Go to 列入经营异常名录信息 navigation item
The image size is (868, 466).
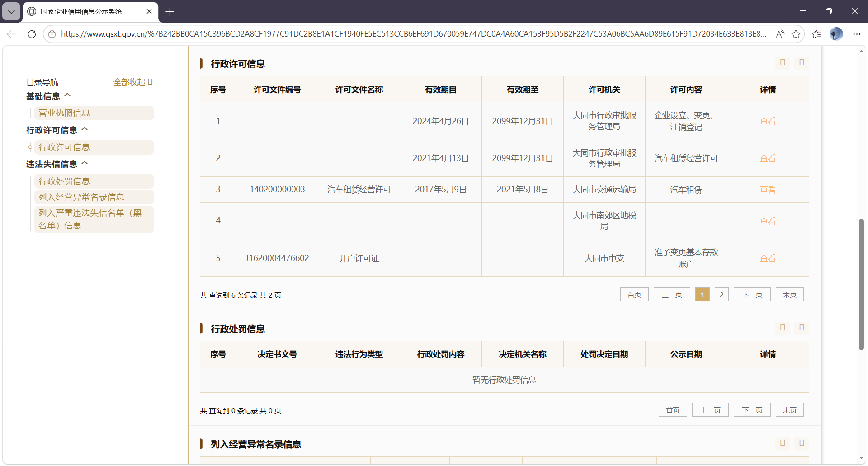[x=94, y=197]
